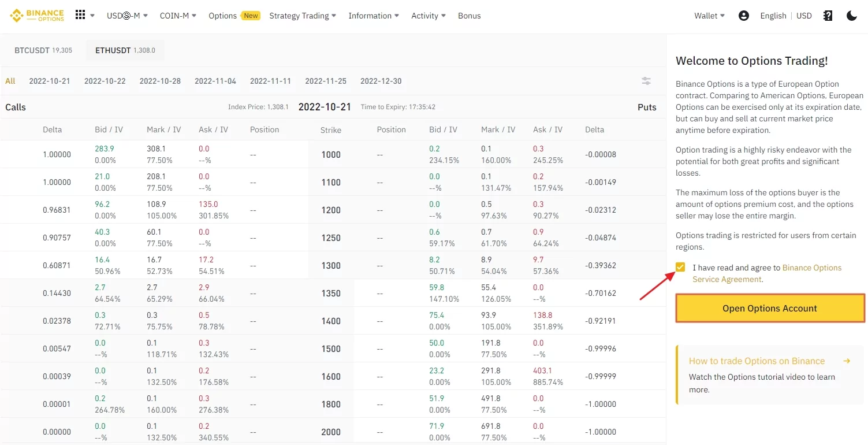Expand the USDⓈ-M dropdown menu
868x445 pixels.
pyautogui.click(x=127, y=16)
